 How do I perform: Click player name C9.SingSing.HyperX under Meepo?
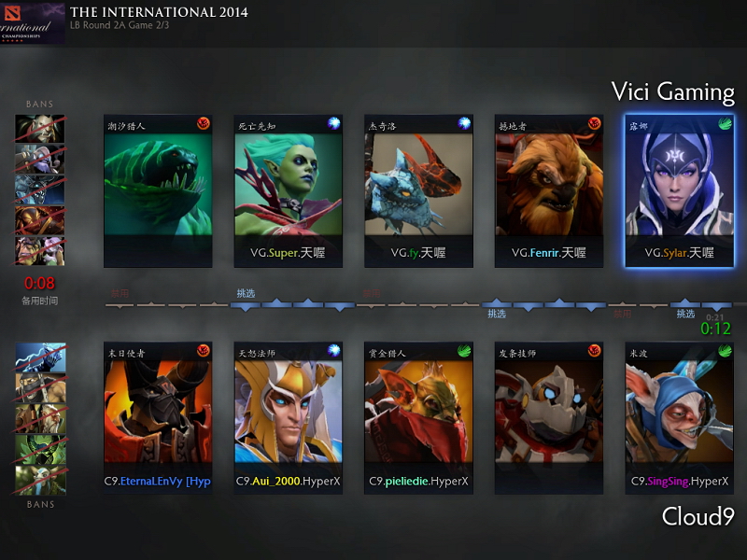click(680, 482)
